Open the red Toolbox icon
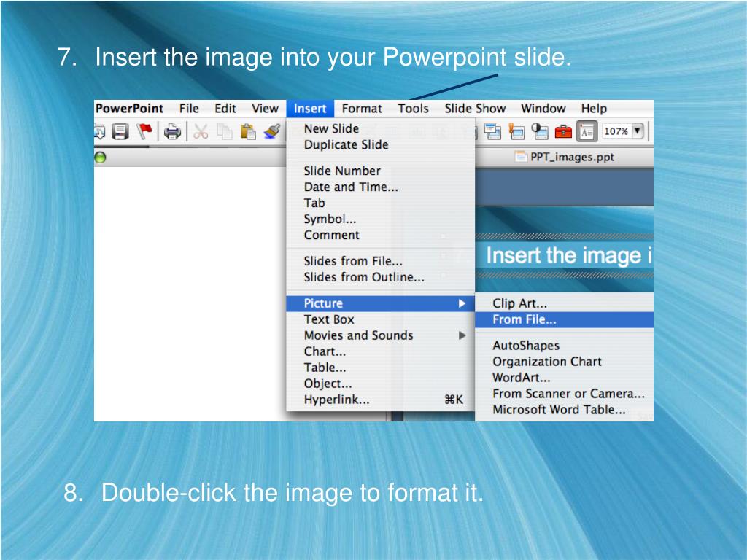 (563, 131)
